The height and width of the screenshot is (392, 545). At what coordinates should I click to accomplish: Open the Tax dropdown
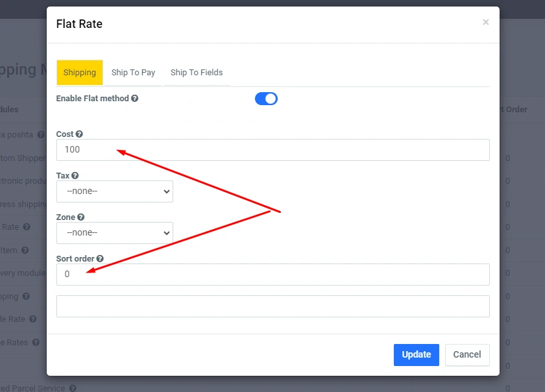(x=115, y=191)
